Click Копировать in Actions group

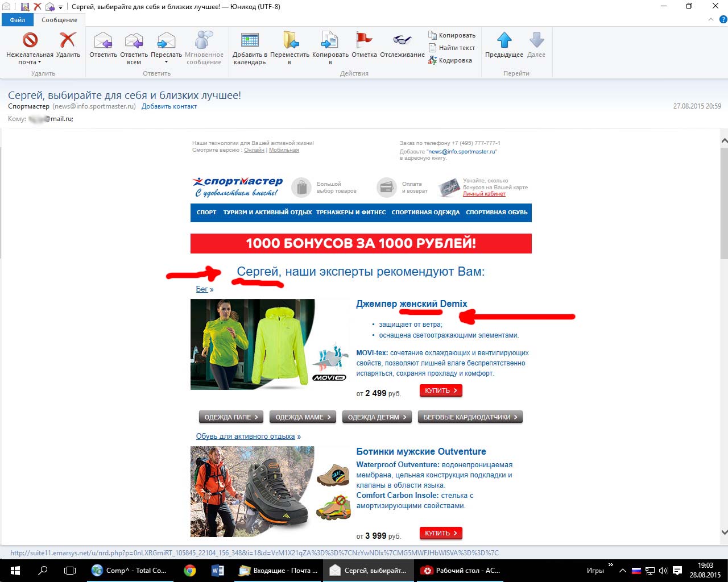pos(452,35)
